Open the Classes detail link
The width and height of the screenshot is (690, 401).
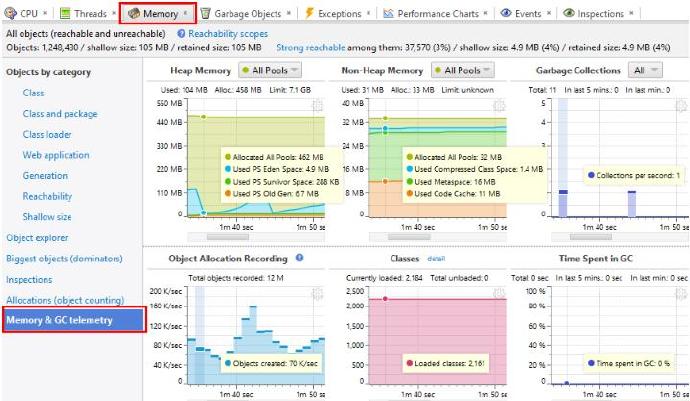tap(436, 259)
